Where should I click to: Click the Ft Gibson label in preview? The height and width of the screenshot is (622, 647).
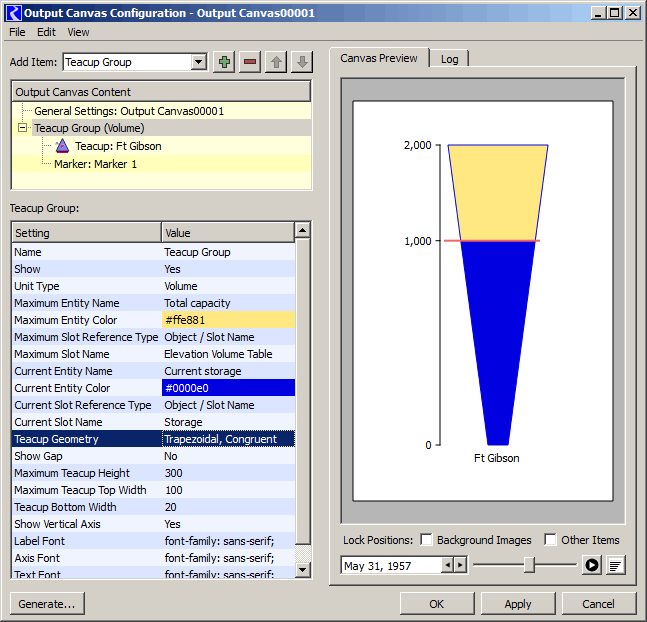[x=496, y=458]
